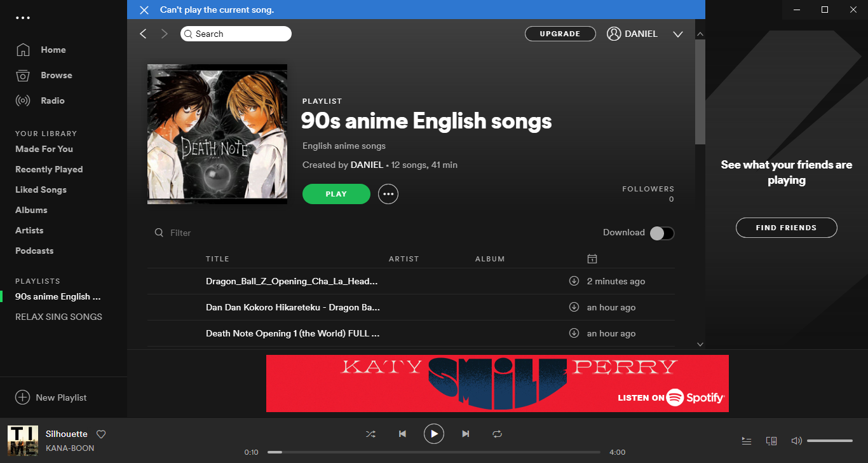Select RELAX SING SONGS playlist
The width and height of the screenshot is (868, 463).
(x=58, y=317)
